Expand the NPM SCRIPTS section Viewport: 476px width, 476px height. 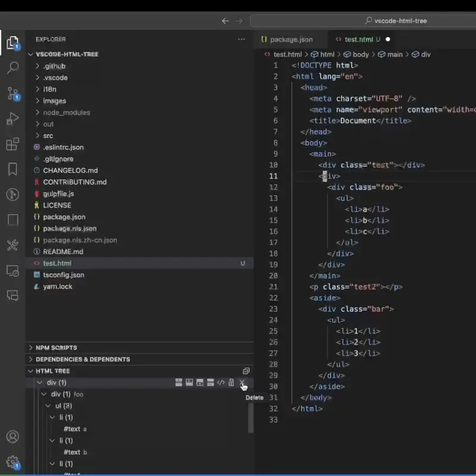click(31, 347)
